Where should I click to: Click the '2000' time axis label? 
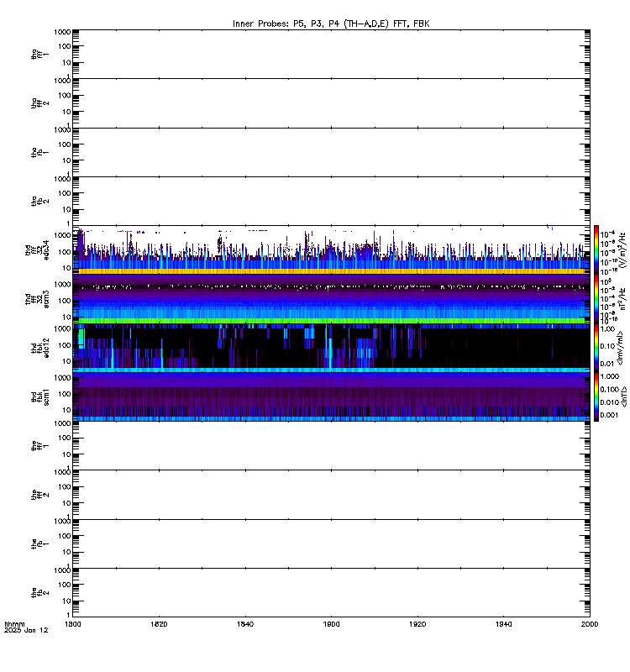pyautogui.click(x=590, y=624)
